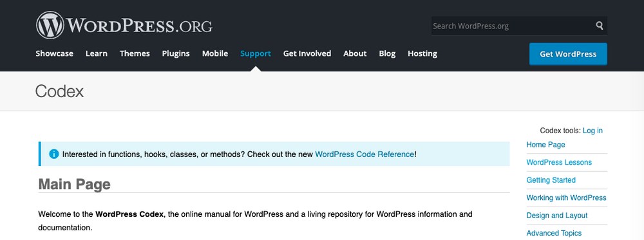Click the WordPress.org logo
The height and width of the screenshot is (240, 644).
124,26
